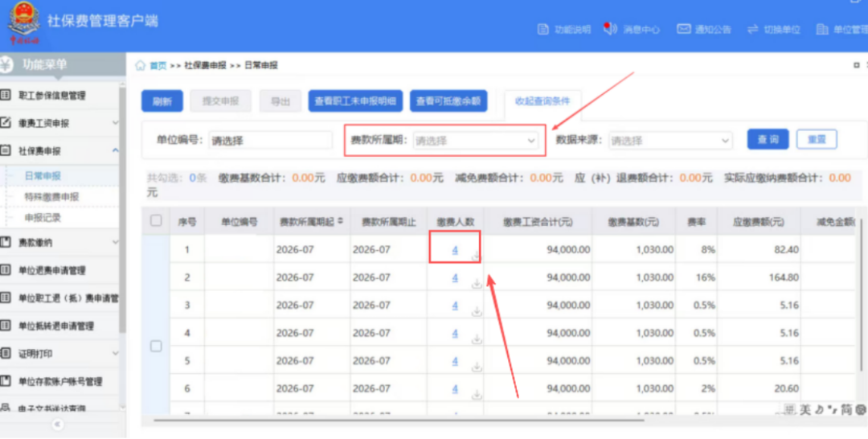Image resolution: width=868 pixels, height=439 pixels.
Task: Click the 导出 button
Action: coord(280,101)
